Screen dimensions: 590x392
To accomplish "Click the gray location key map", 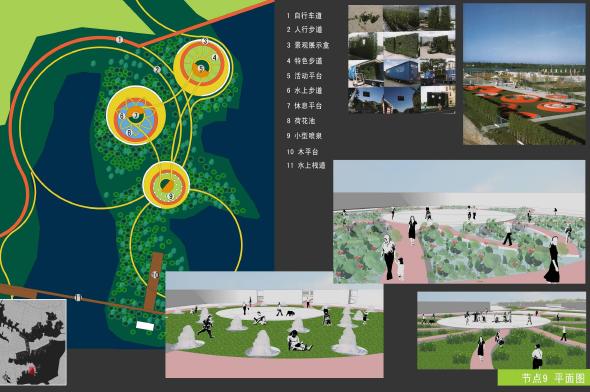I will coord(33,342).
